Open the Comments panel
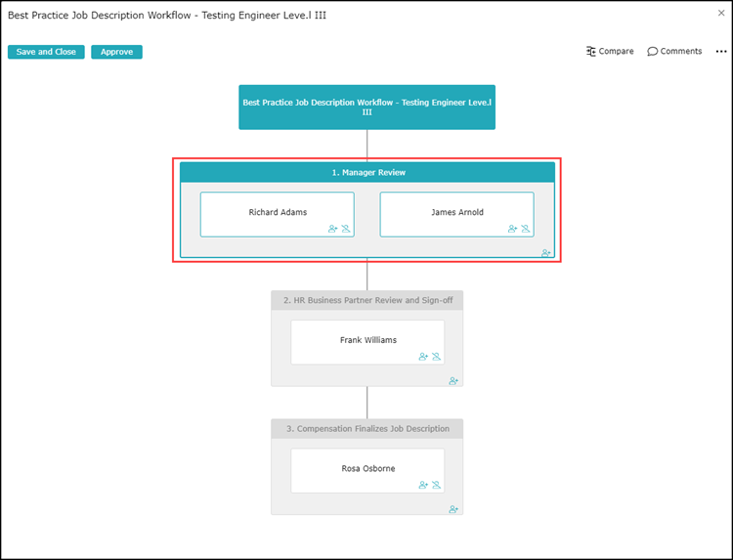Screen dimensions: 733x560 pos(674,52)
